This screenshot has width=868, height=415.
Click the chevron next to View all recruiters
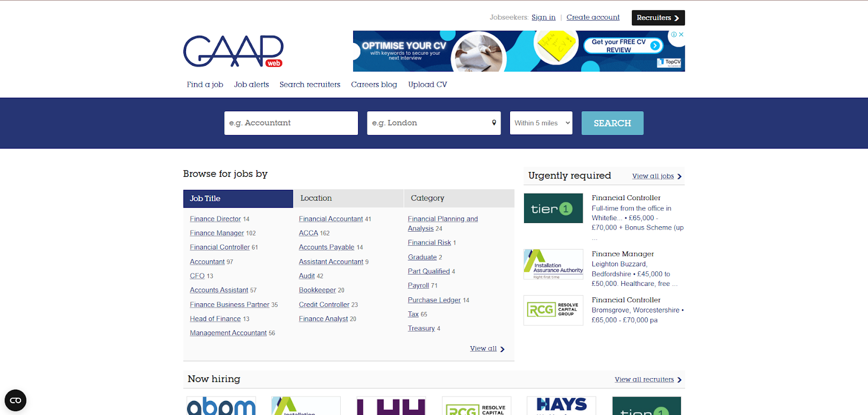point(679,380)
